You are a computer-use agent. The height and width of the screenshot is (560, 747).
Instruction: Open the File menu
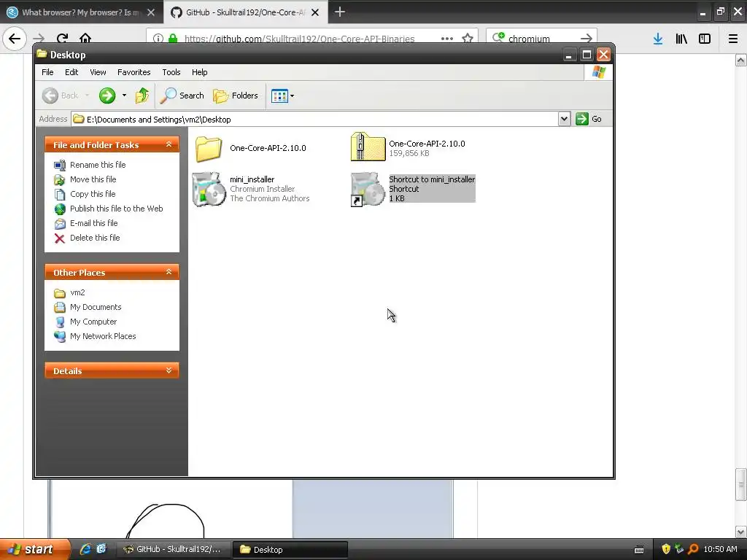[47, 72]
